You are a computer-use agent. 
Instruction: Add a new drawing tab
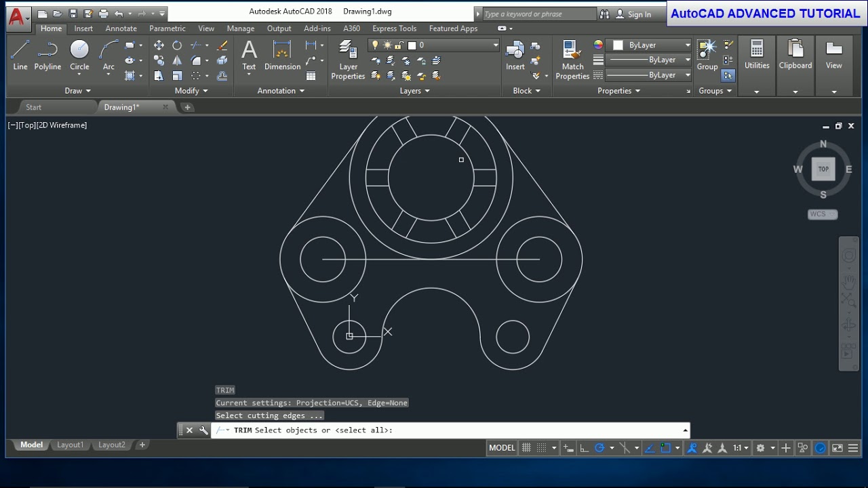point(188,107)
